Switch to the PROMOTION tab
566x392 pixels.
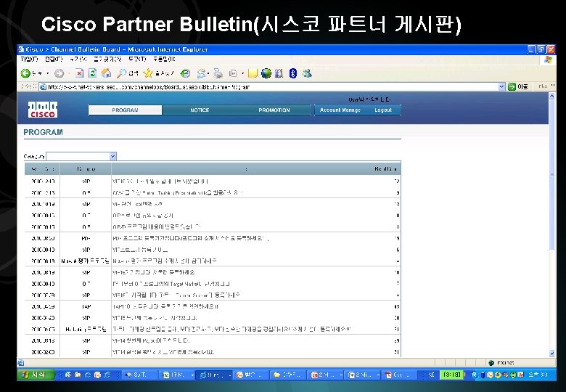[x=274, y=110]
